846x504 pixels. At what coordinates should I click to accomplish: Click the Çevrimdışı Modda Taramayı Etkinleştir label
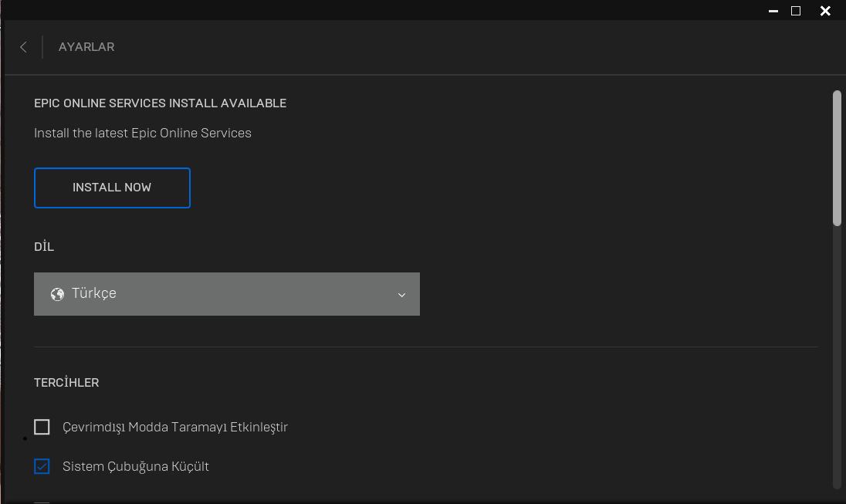(x=175, y=427)
